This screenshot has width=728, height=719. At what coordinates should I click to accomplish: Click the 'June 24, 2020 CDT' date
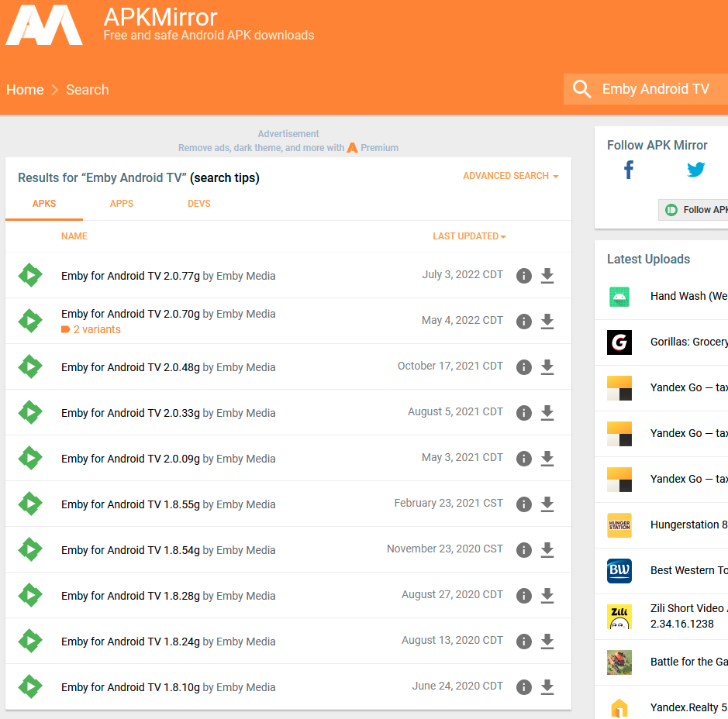(457, 686)
